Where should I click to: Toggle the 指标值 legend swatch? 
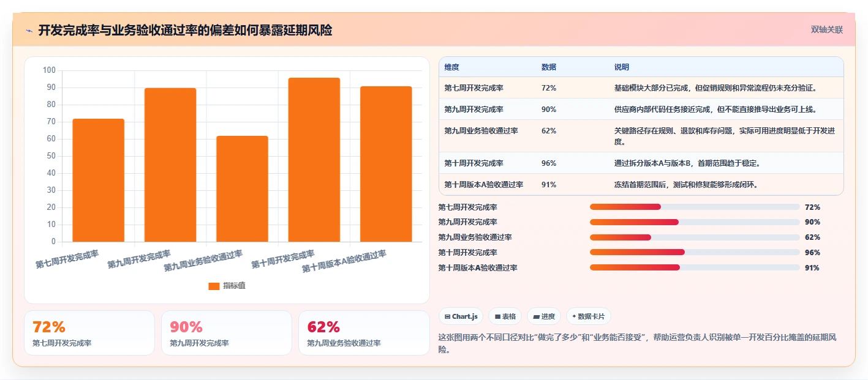(x=214, y=286)
